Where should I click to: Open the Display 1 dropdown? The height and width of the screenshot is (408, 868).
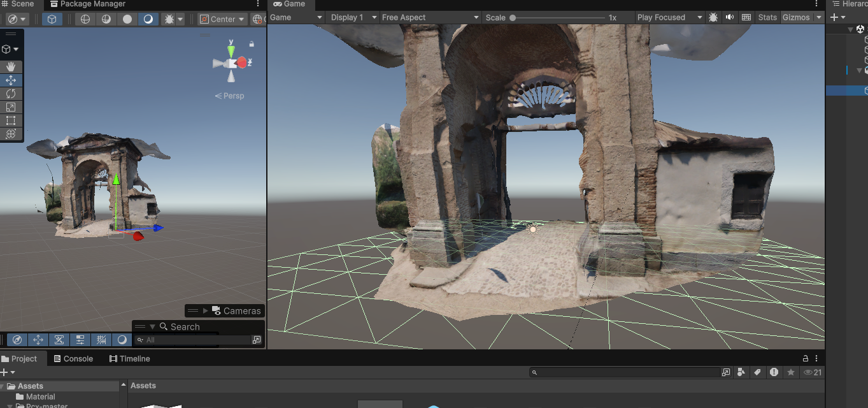(x=352, y=17)
